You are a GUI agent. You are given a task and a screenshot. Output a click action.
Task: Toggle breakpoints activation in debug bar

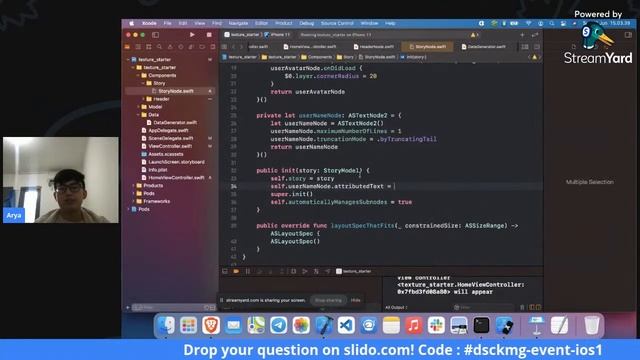pos(236,271)
